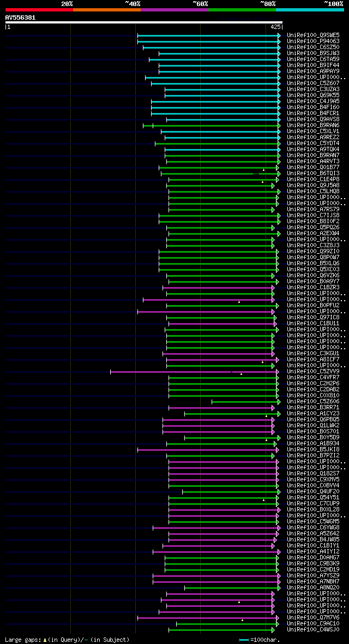Click hit name UniRef100_C6YWG8
349x644 pixels.
click(x=313, y=527)
